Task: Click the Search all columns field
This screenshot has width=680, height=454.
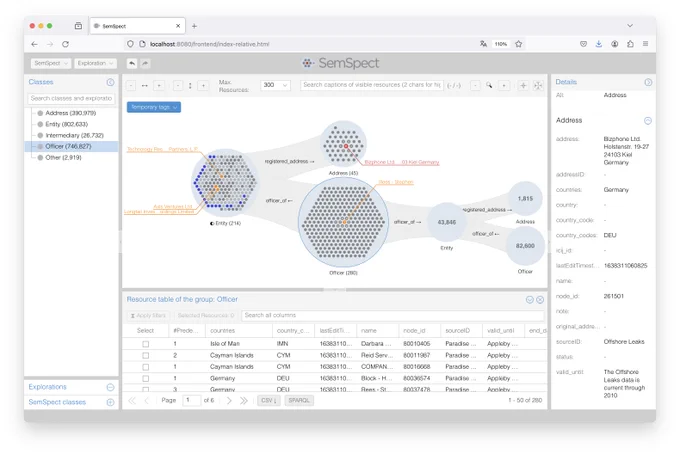Action: pyautogui.click(x=392, y=316)
